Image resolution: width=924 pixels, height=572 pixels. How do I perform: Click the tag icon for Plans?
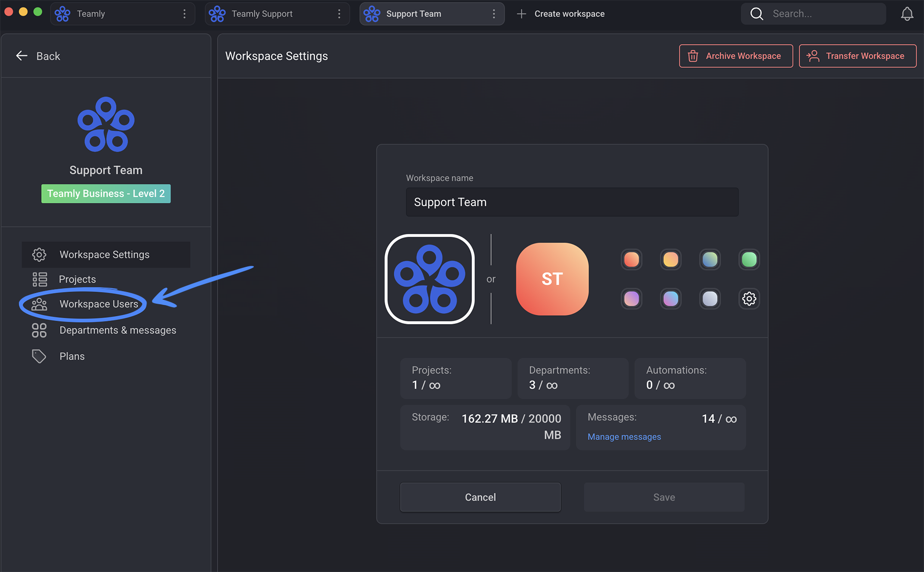tap(39, 356)
